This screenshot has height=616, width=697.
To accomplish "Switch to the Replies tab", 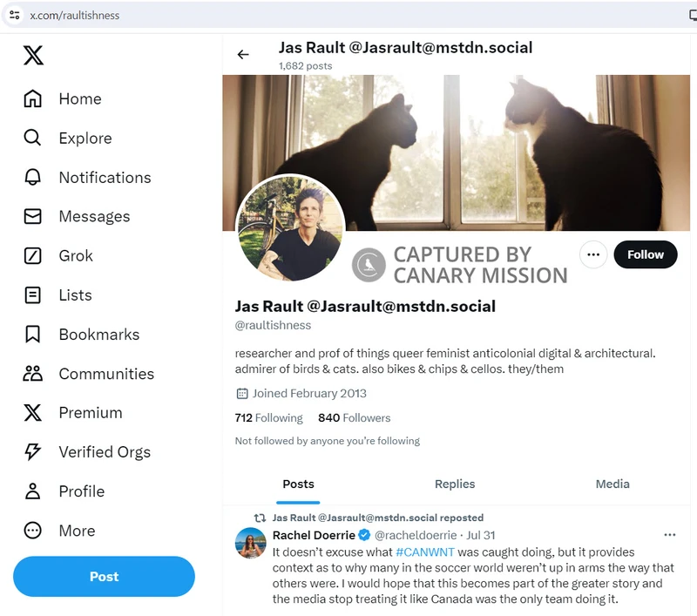I will (454, 484).
